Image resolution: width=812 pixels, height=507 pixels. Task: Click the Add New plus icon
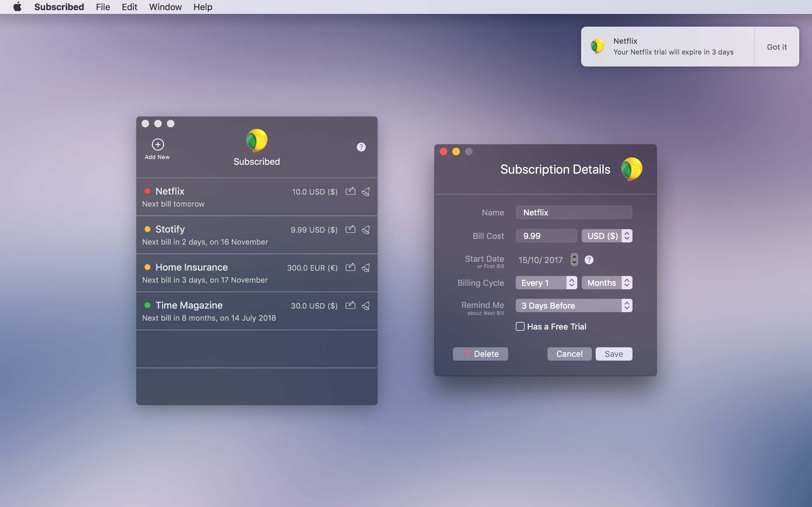coord(158,144)
